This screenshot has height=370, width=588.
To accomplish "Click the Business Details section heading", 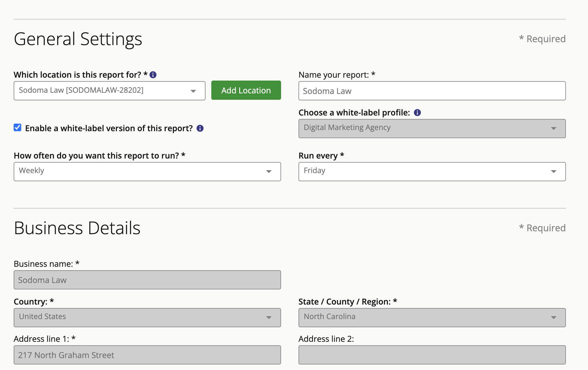I will [x=77, y=228].
